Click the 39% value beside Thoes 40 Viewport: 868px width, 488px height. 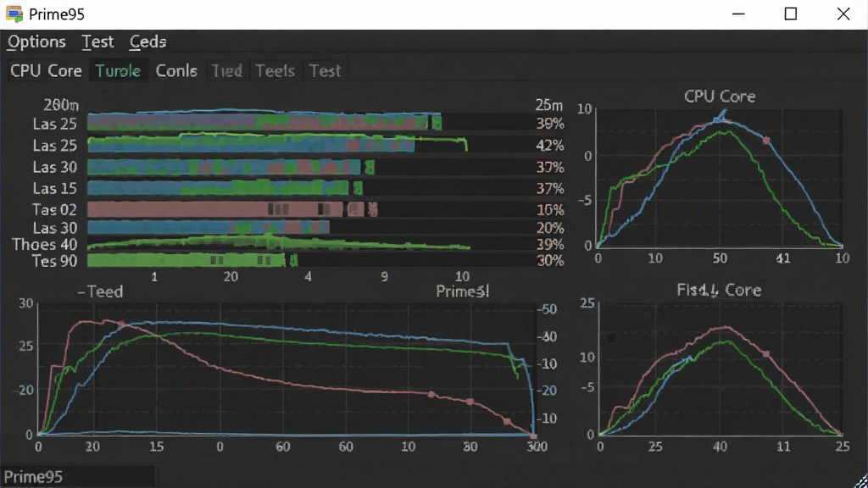pos(549,245)
